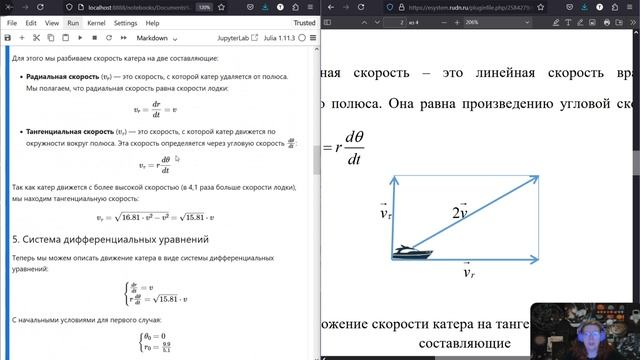
Task: Select the PDF draw tool
Action: (x=580, y=23)
